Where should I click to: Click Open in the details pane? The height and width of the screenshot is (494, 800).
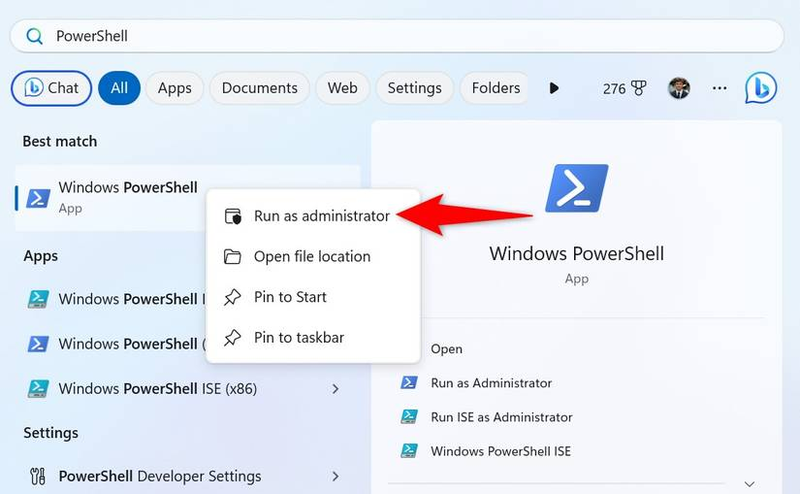446,349
